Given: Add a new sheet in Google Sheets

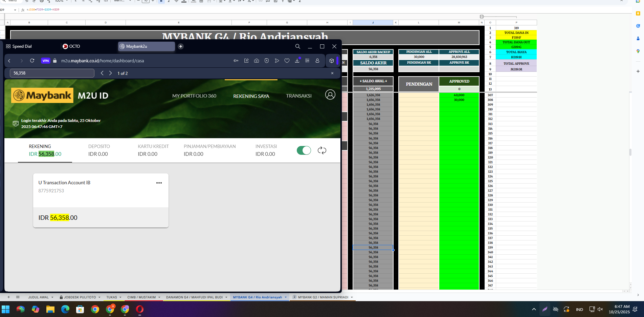Looking at the screenshot, I should pos(9,297).
